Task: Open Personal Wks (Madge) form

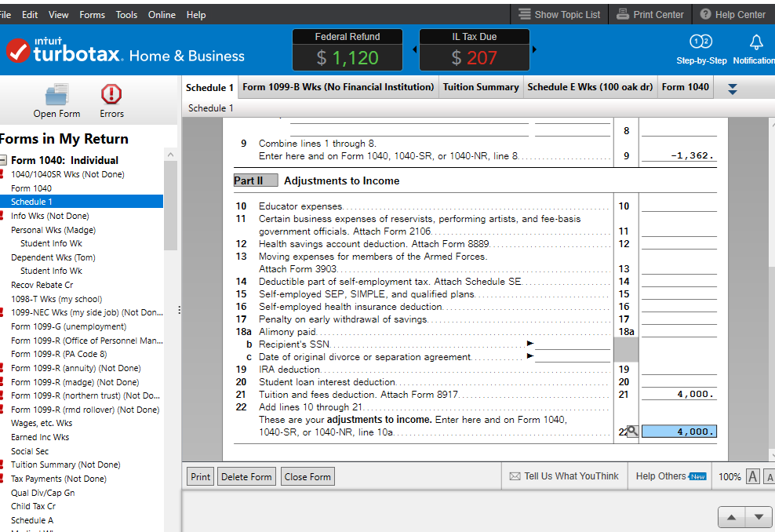Action: click(53, 230)
